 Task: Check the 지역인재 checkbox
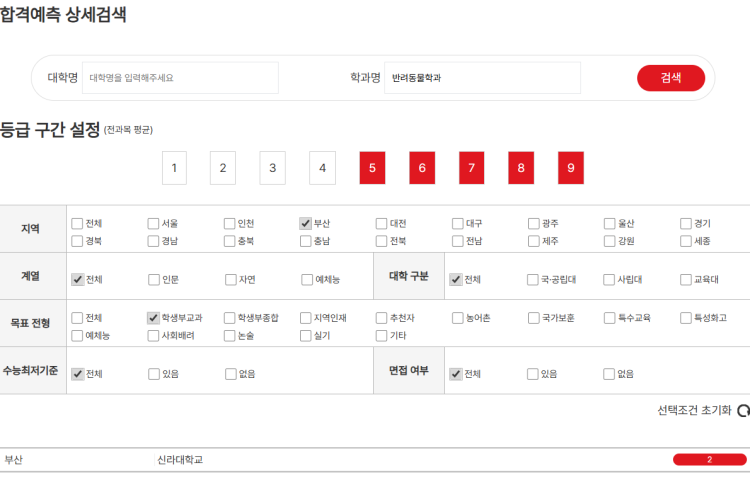tap(305, 318)
